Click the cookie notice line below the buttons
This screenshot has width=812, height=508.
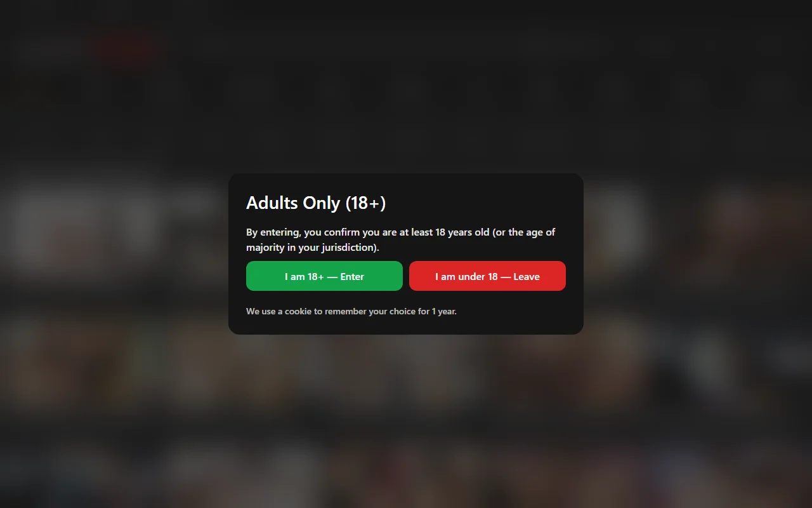351,311
